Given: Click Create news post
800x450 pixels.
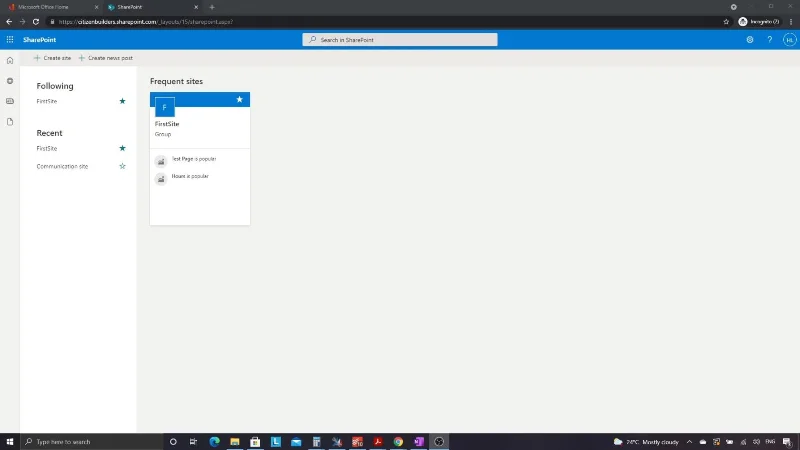Looking at the screenshot, I should click(106, 58).
